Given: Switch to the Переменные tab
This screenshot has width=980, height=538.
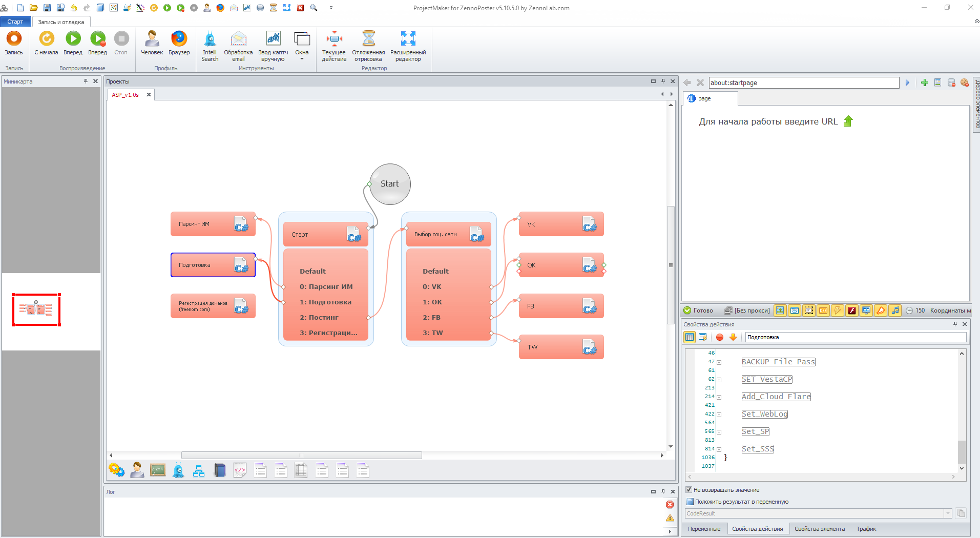Looking at the screenshot, I should click(x=704, y=529).
